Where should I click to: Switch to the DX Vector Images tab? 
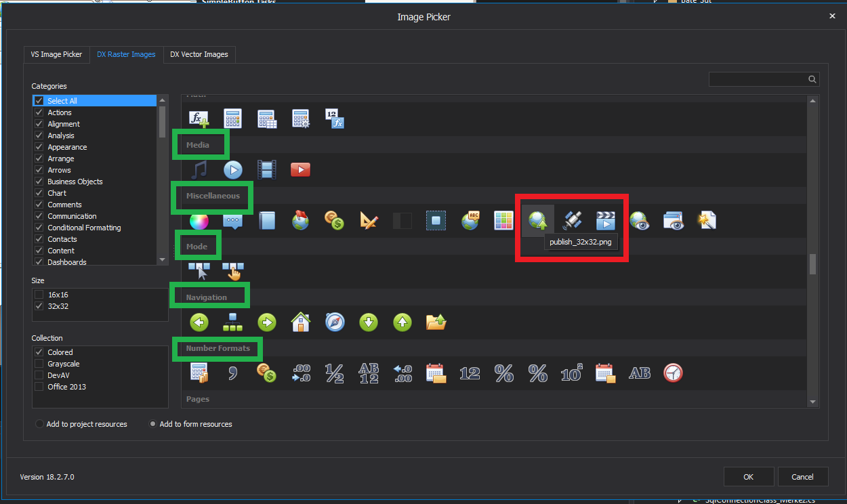click(199, 55)
